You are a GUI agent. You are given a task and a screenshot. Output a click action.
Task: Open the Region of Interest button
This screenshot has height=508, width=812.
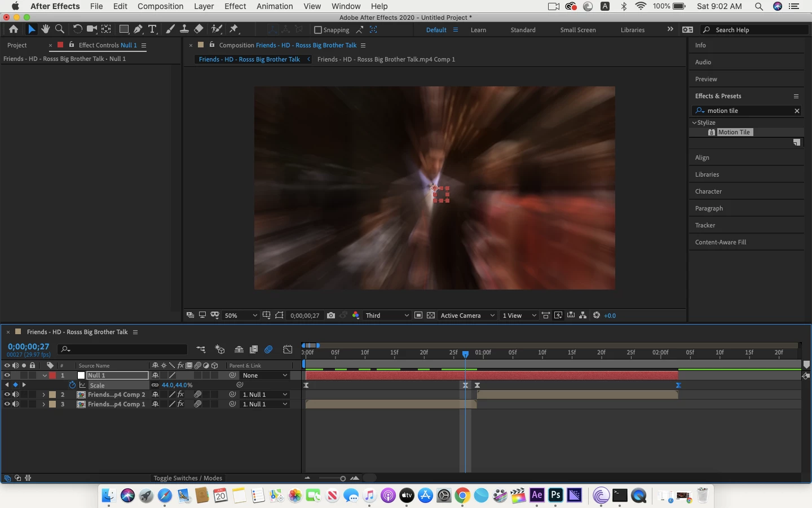(418, 316)
